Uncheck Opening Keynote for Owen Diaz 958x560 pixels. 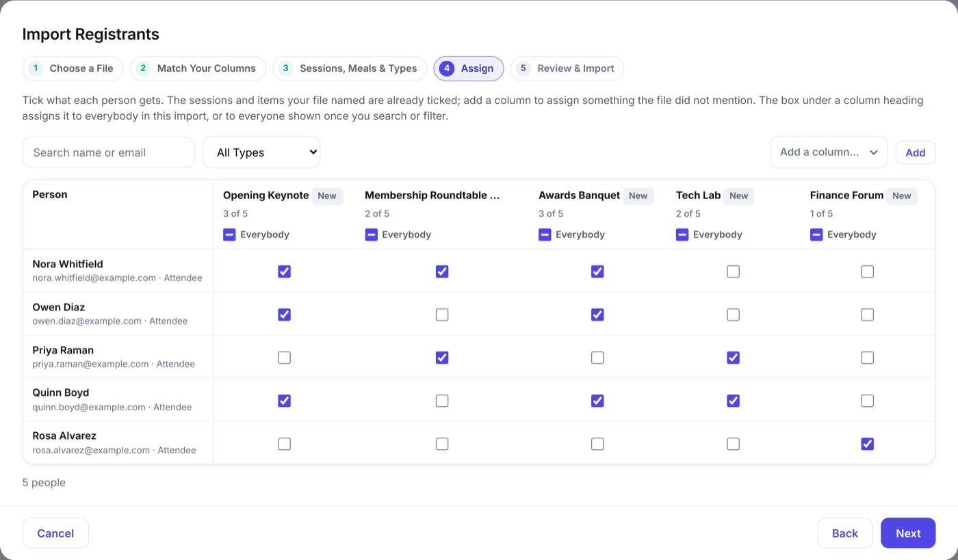click(x=284, y=315)
